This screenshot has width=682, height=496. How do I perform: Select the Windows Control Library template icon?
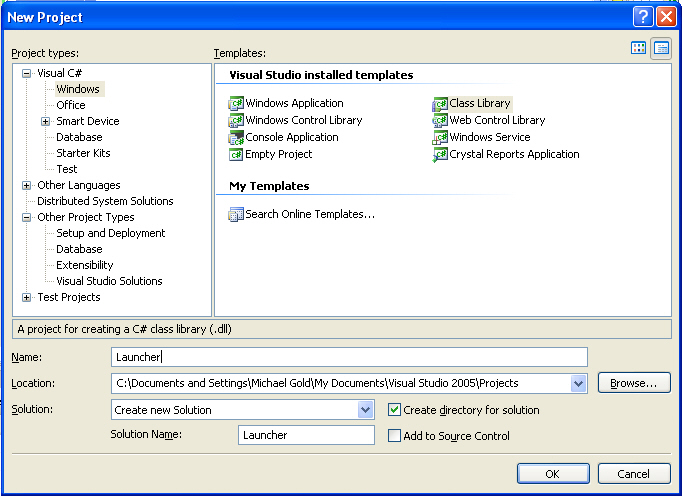236,121
